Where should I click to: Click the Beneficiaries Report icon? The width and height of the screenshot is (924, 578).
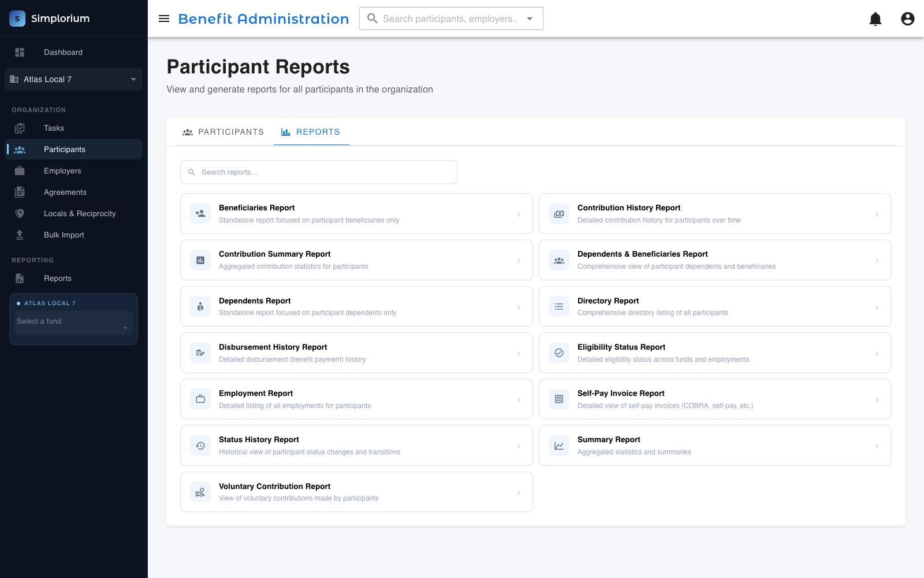(200, 214)
